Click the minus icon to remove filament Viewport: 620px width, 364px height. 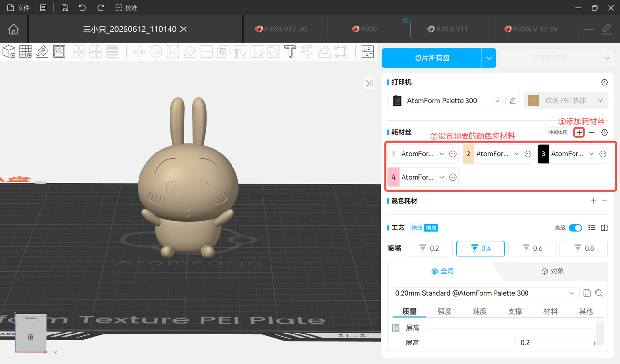pyautogui.click(x=592, y=132)
